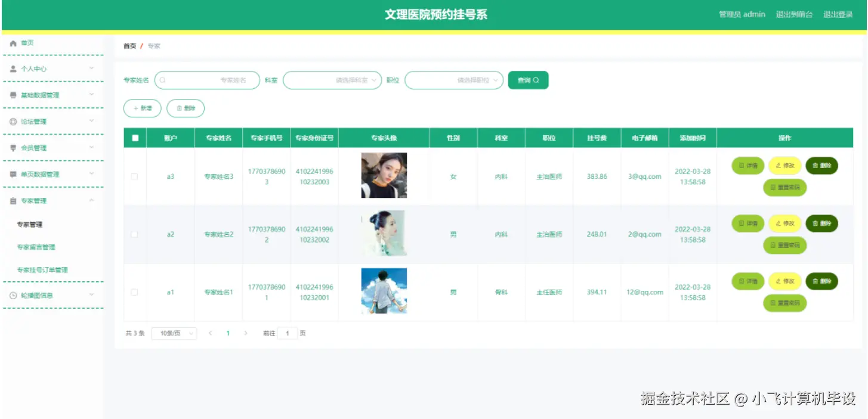
Task: Open 专家留言管理 submenu item
Action: click(x=36, y=247)
